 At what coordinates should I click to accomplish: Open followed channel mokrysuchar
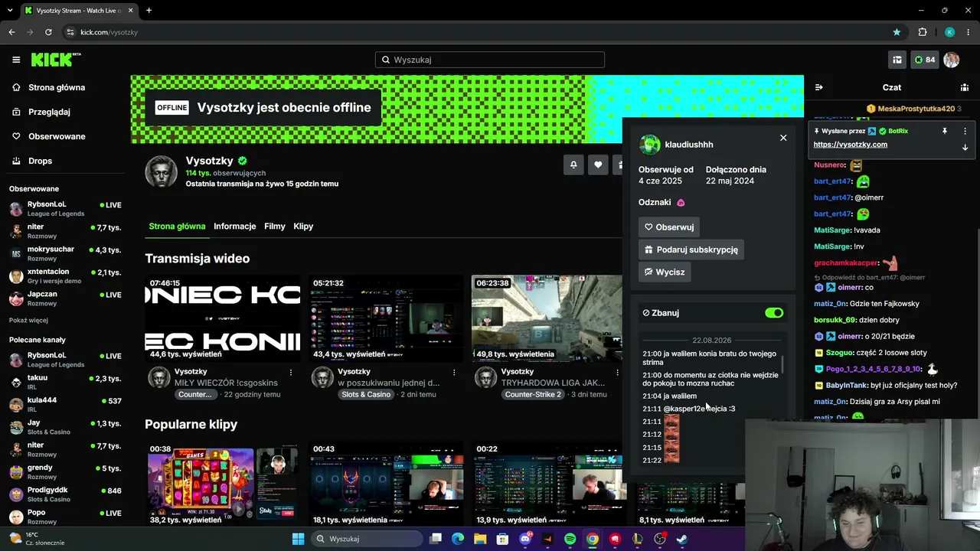(x=65, y=253)
